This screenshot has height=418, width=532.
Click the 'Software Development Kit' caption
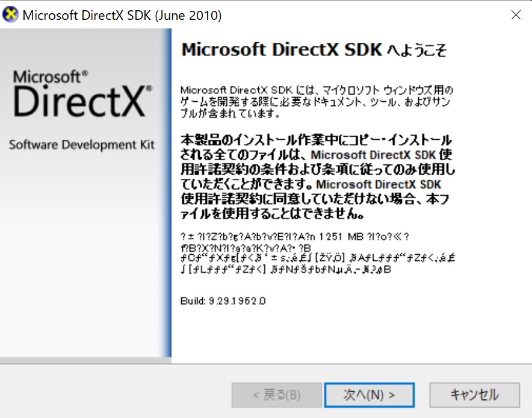coord(82,145)
